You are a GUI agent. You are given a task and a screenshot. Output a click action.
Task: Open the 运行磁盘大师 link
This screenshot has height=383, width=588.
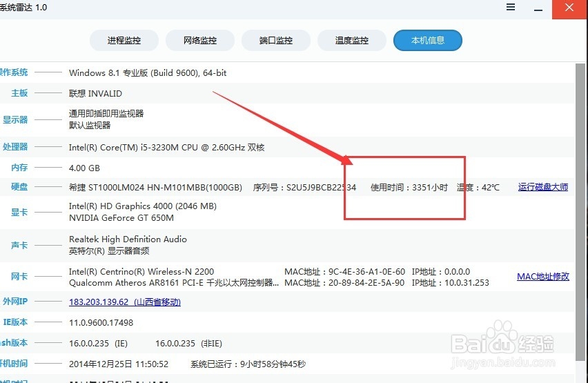[x=543, y=187]
